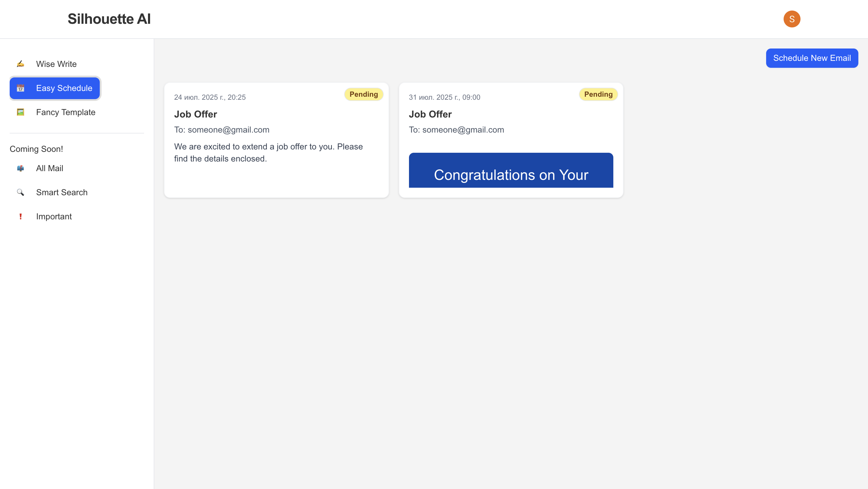868x489 pixels.
Task: Click Job Offer title in 31 июл. card
Action: 430,114
